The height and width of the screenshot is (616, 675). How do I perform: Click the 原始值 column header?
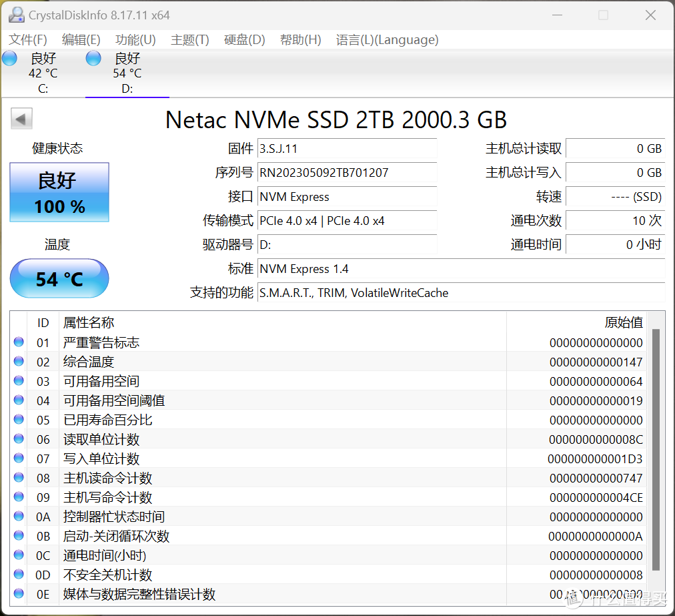pyautogui.click(x=624, y=322)
